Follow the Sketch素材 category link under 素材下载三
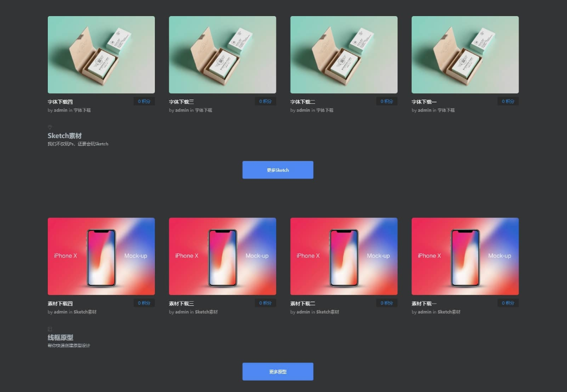The image size is (567, 392). 206,312
